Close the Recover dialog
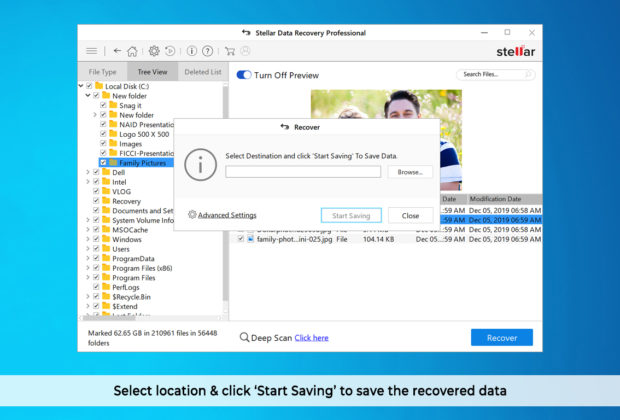Screen dimensions: 620x420 pyautogui.click(x=410, y=216)
